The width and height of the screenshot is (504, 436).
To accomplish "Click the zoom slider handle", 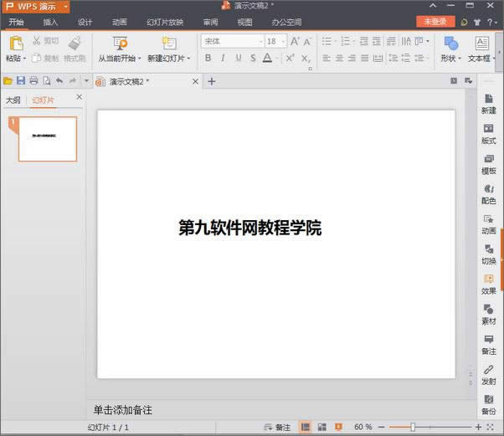I will coord(413,428).
